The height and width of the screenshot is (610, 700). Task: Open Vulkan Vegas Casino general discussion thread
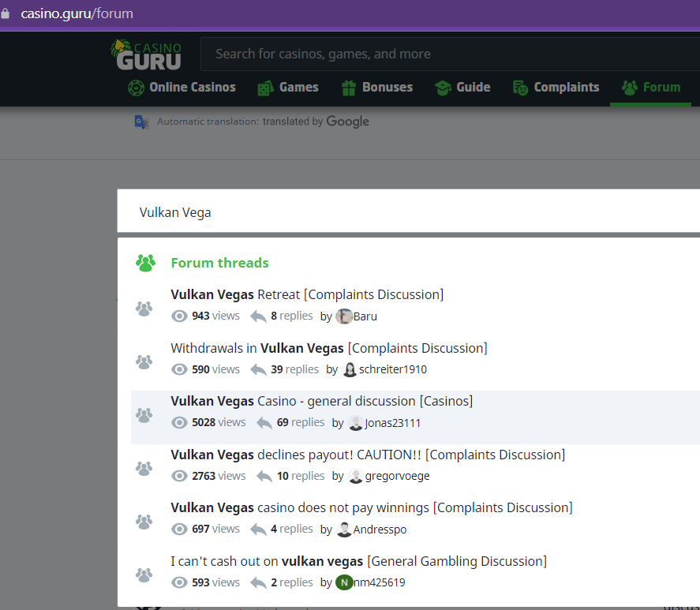[321, 401]
